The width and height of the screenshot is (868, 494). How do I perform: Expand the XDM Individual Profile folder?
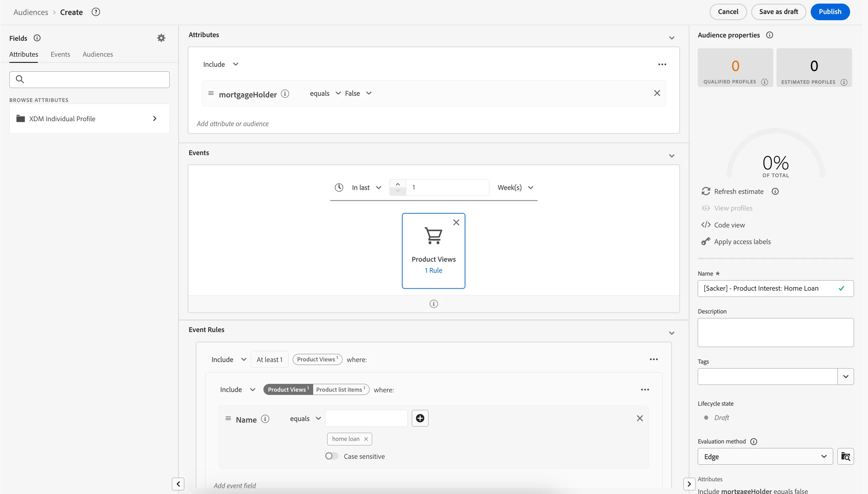pos(90,119)
